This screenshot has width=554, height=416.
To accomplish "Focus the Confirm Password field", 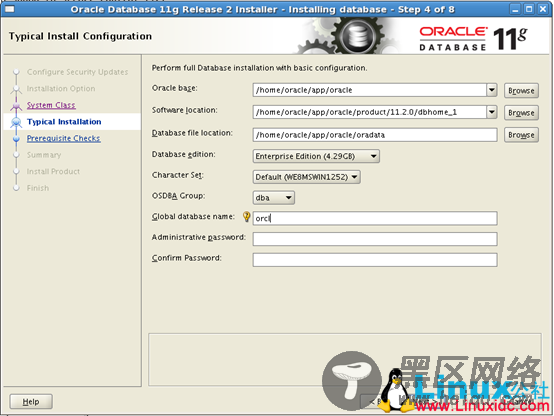I will tap(375, 260).
